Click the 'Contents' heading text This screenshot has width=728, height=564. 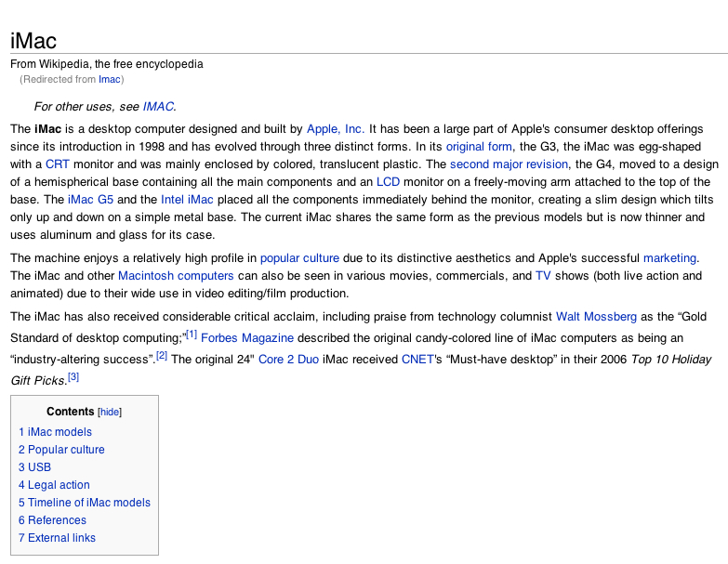click(x=70, y=412)
